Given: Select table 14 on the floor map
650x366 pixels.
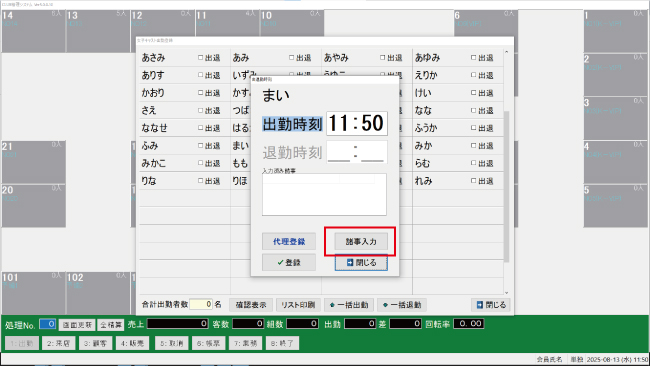Looking at the screenshot, I should pos(33,31).
